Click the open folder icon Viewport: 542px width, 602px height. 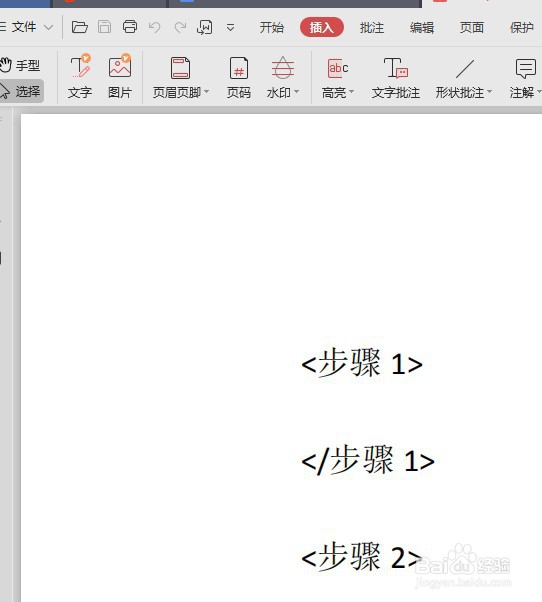(80, 27)
